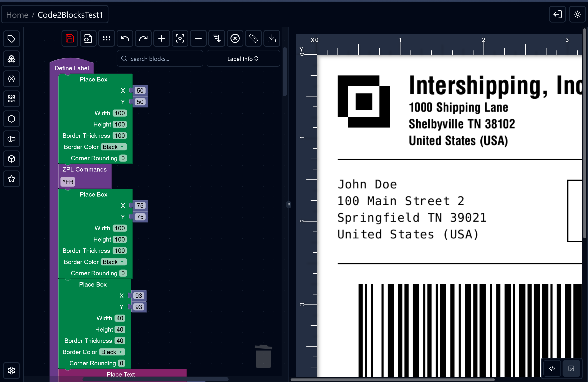The height and width of the screenshot is (382, 588).
Task: Click the circled X clear icon
Action: 235,39
